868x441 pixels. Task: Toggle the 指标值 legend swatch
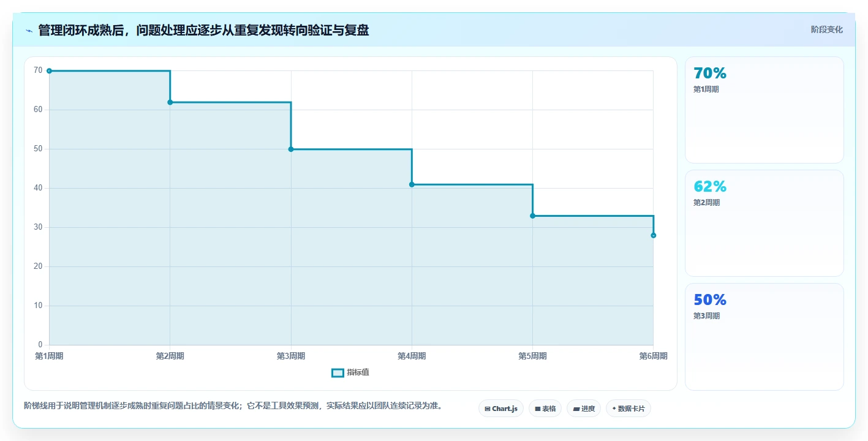pos(338,373)
